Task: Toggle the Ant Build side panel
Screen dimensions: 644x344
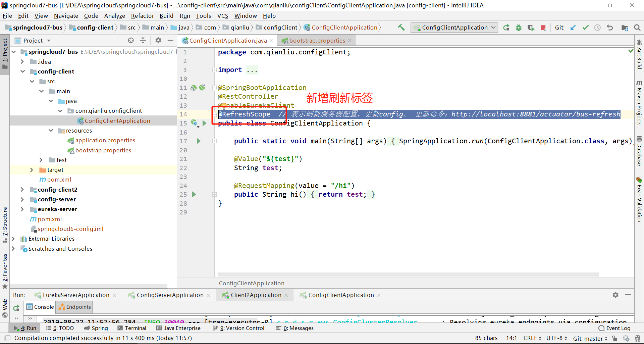Action: tap(639, 54)
